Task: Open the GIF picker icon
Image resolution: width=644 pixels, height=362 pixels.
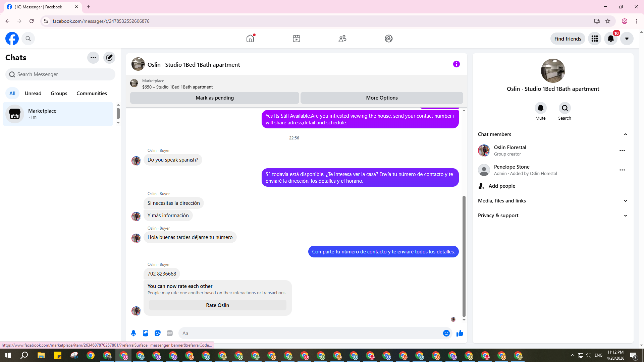Action: [x=170, y=333]
